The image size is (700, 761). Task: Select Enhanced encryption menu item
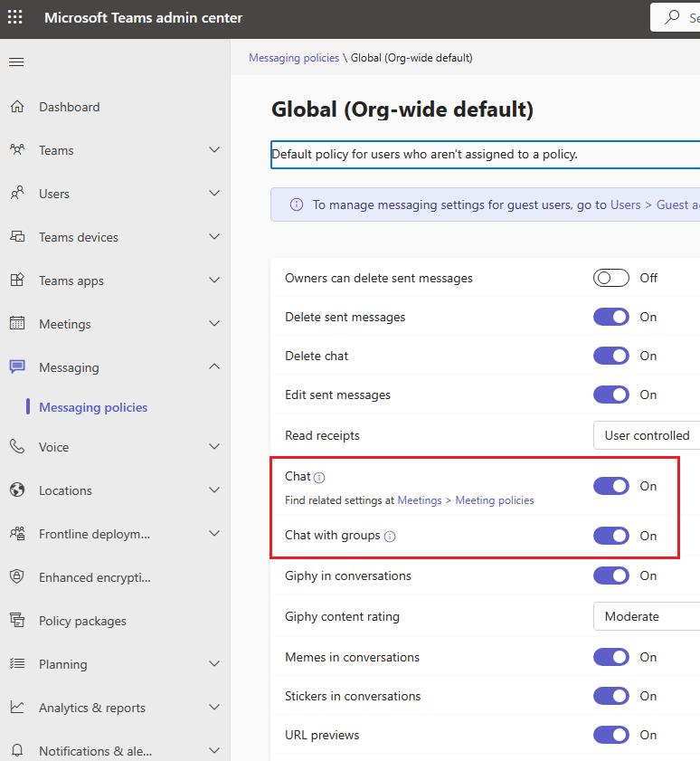coord(95,577)
